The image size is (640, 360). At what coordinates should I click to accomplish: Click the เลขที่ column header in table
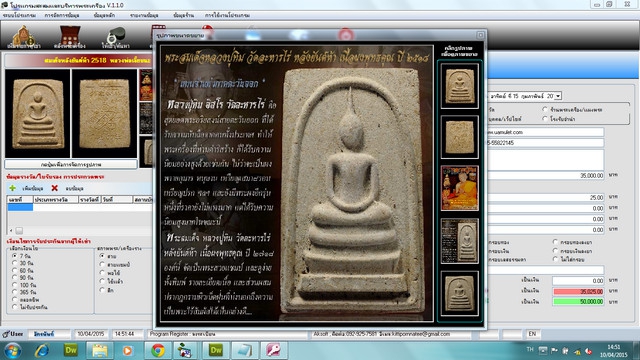20,200
